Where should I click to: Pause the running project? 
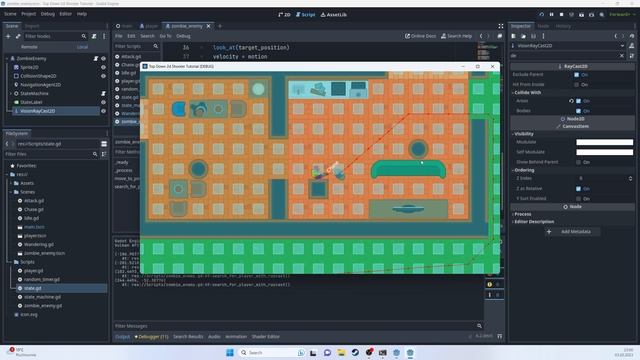click(x=551, y=15)
